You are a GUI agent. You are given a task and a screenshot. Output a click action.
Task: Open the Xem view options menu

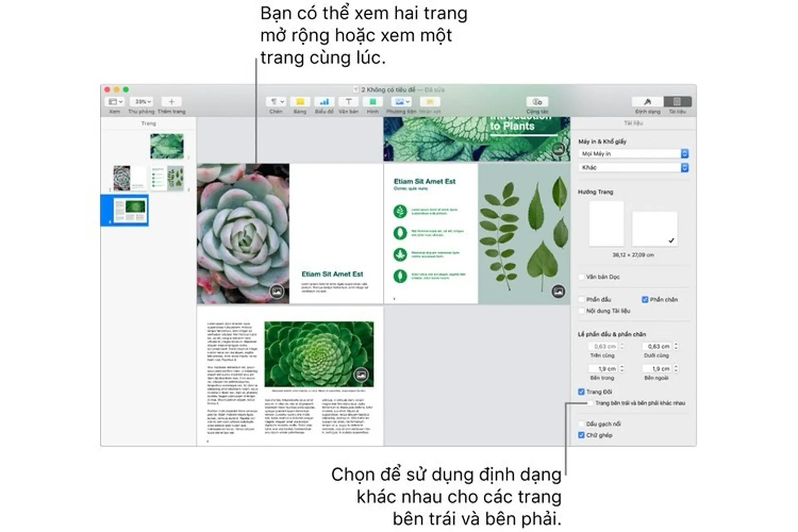click(x=115, y=102)
